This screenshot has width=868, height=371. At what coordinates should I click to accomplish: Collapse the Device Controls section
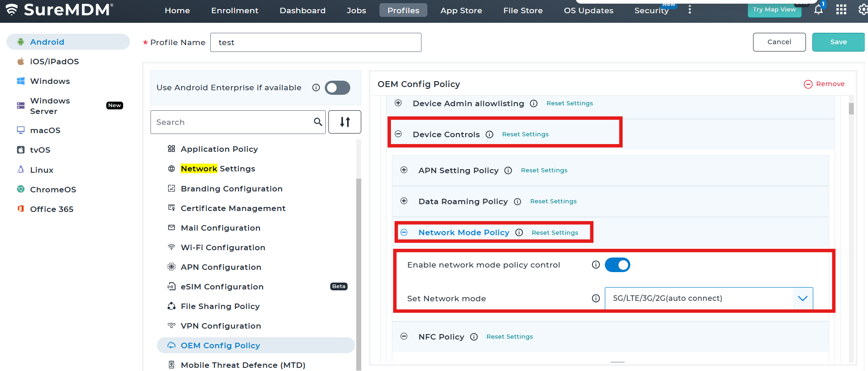pos(398,134)
